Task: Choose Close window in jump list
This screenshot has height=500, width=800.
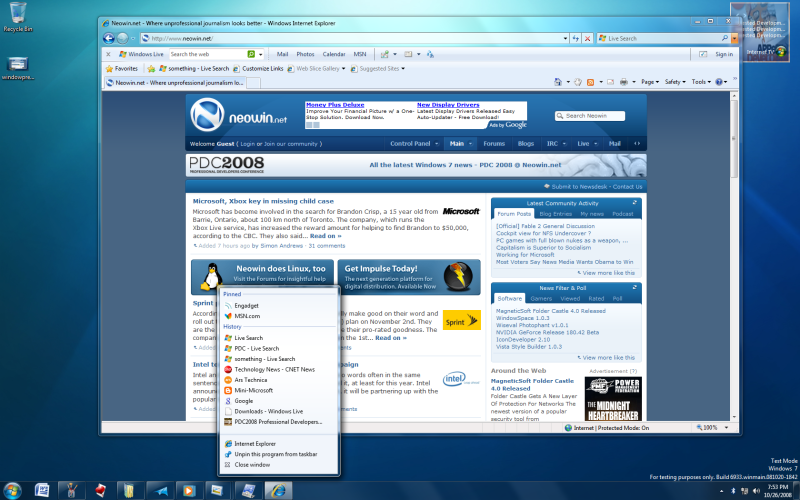Action: (280, 465)
